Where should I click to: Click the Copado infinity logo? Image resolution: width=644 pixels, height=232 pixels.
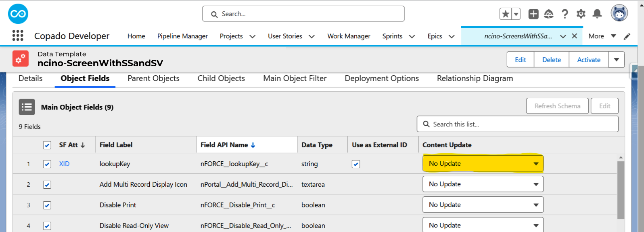click(x=18, y=14)
